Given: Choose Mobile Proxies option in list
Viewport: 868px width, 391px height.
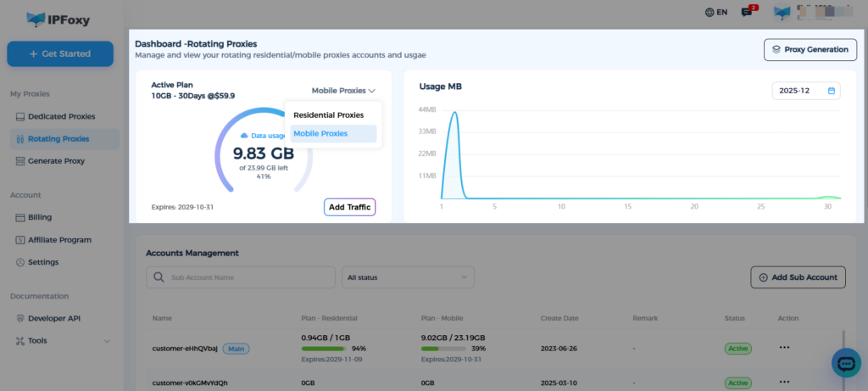Looking at the screenshot, I should (320, 134).
